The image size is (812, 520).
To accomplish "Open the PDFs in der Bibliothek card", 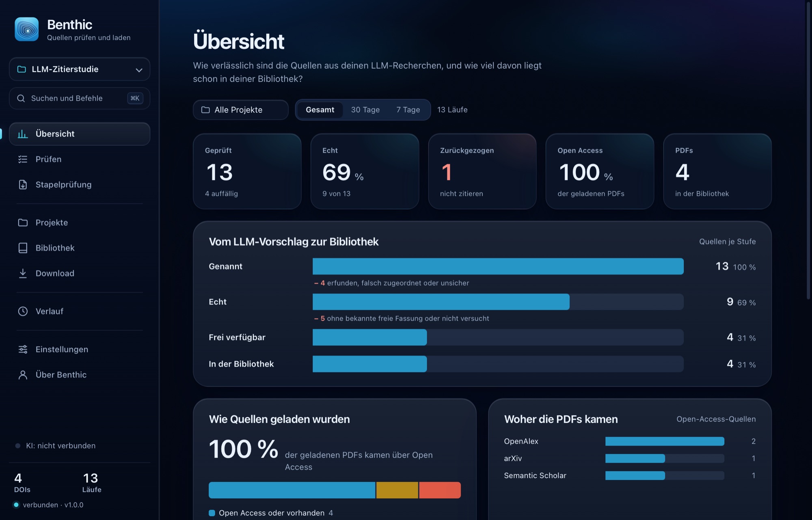I will [717, 171].
